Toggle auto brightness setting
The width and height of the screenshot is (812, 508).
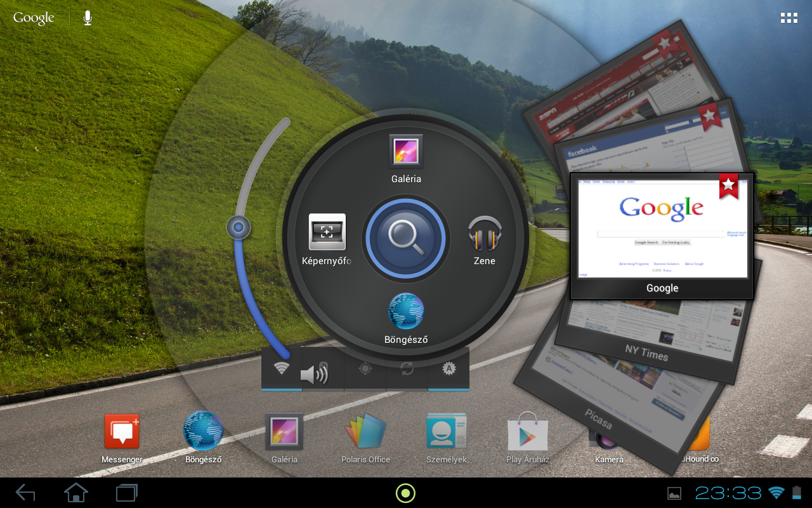pos(449,368)
